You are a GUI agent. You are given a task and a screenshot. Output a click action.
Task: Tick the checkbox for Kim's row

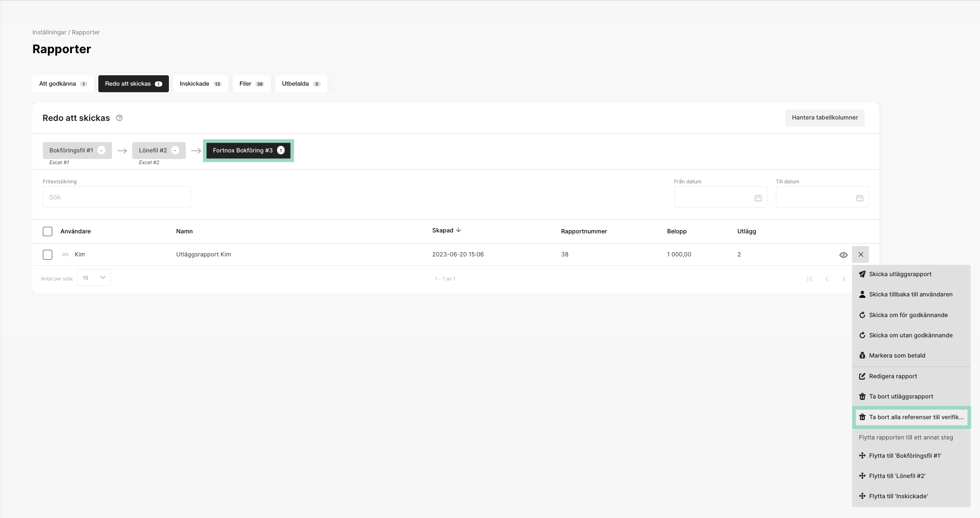tap(48, 255)
